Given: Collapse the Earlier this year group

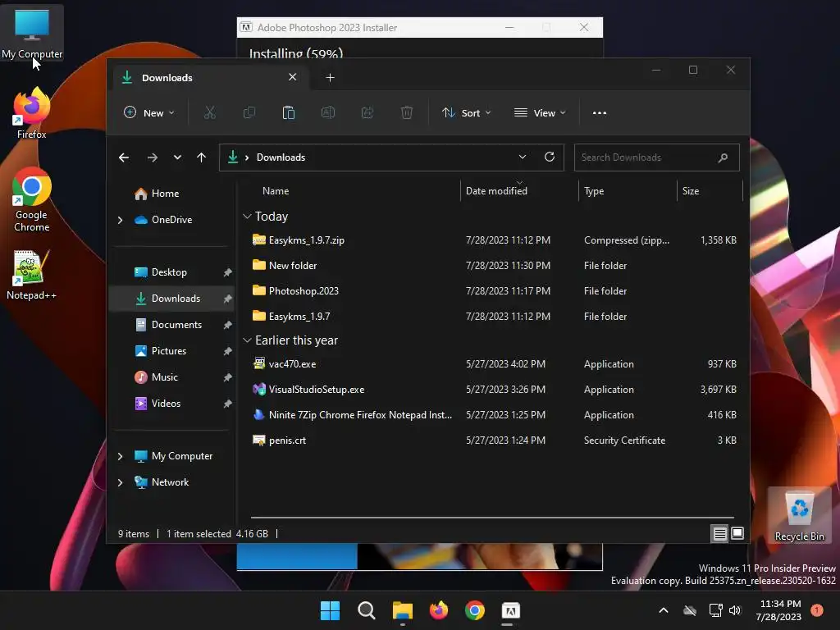Looking at the screenshot, I should pos(247,340).
